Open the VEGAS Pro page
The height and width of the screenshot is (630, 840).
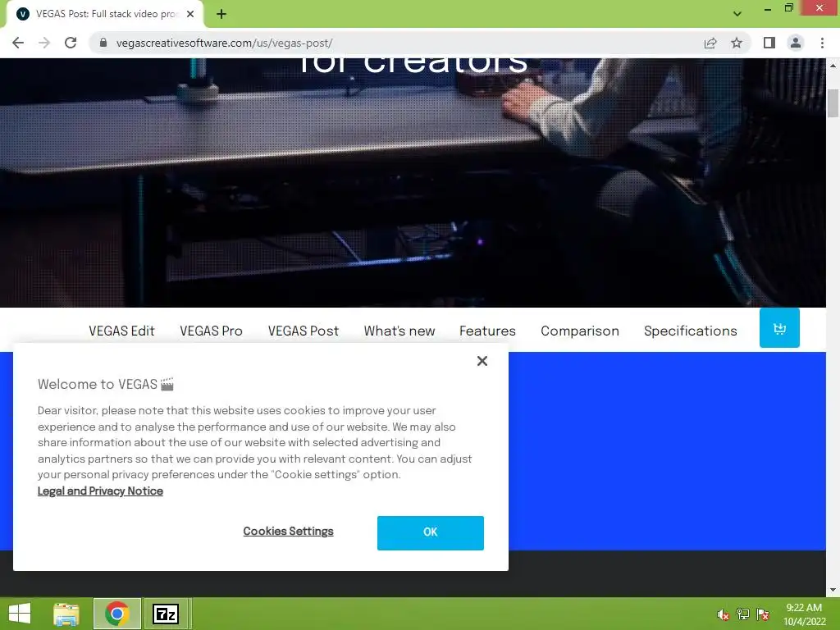(x=211, y=331)
